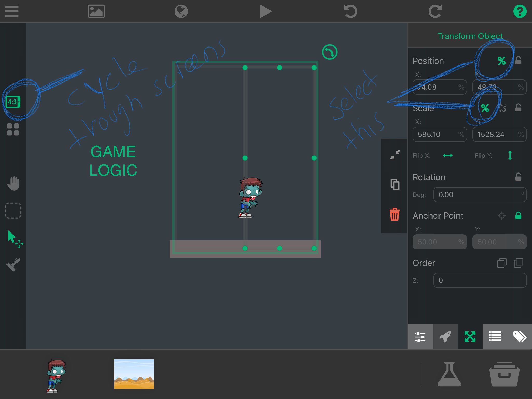Toggle the Anchor Point lock
Viewport: 532px width, 399px height.
[x=518, y=216]
